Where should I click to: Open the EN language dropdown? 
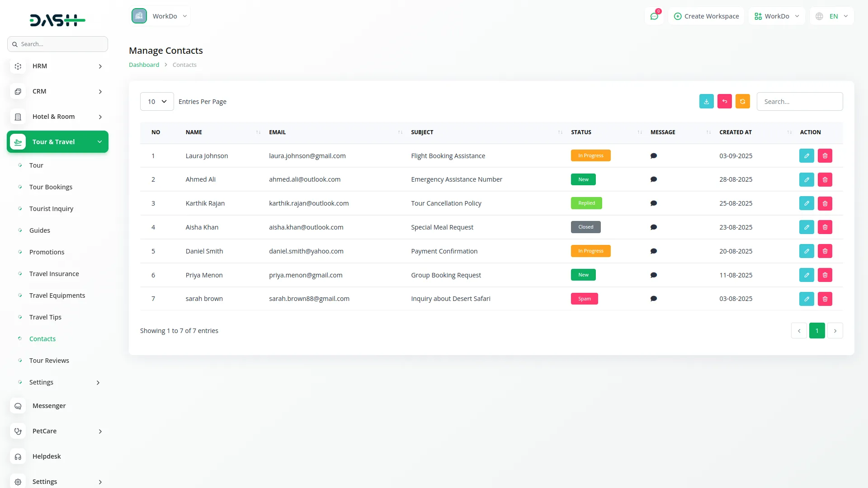(x=832, y=16)
